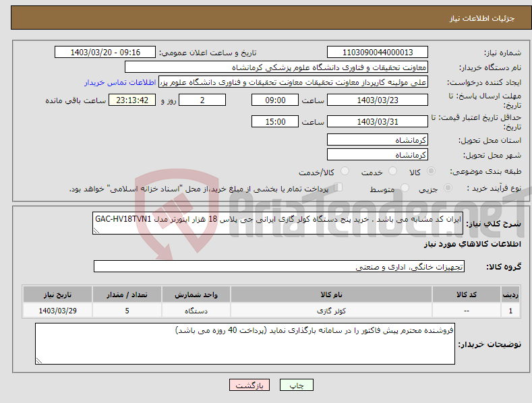Click the delivery city field کرمانشاه
This screenshot has width=532, height=403.
(378, 155)
